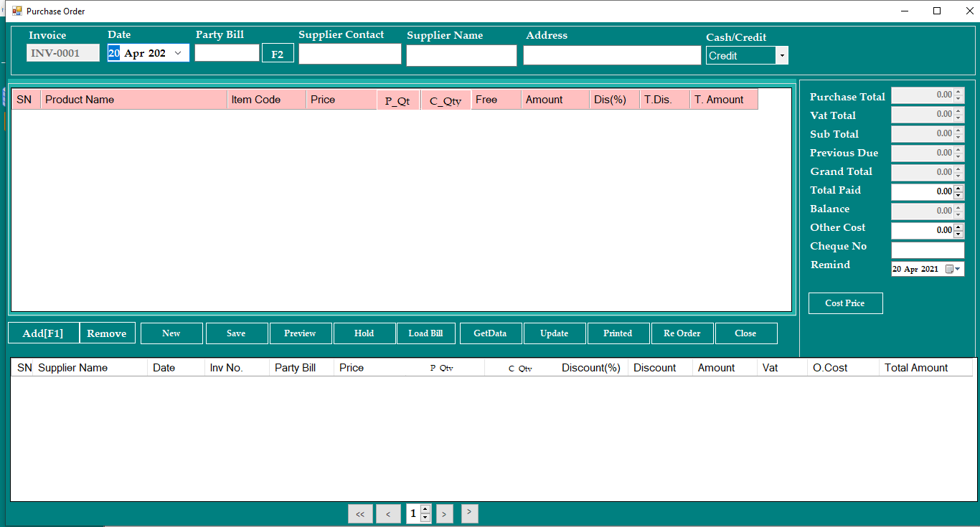
Task: Preview the purchase order
Action: [300, 333]
